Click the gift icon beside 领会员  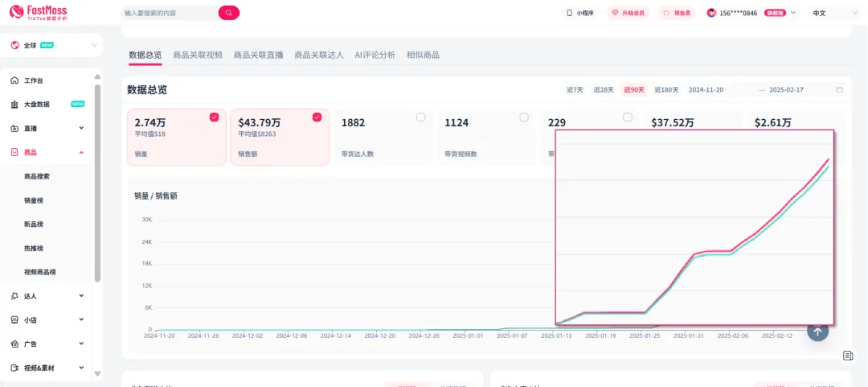[x=666, y=13]
